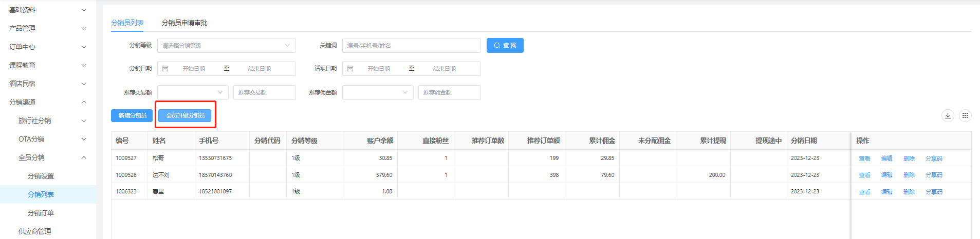Switch to 分销员申请审批 tab
Image resolution: width=980 pixels, height=239 pixels.
(184, 23)
